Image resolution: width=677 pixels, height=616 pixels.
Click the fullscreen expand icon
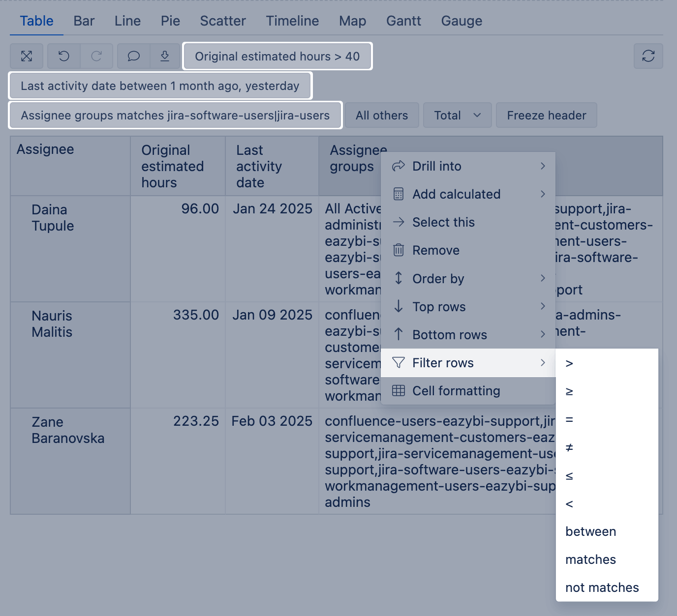27,56
